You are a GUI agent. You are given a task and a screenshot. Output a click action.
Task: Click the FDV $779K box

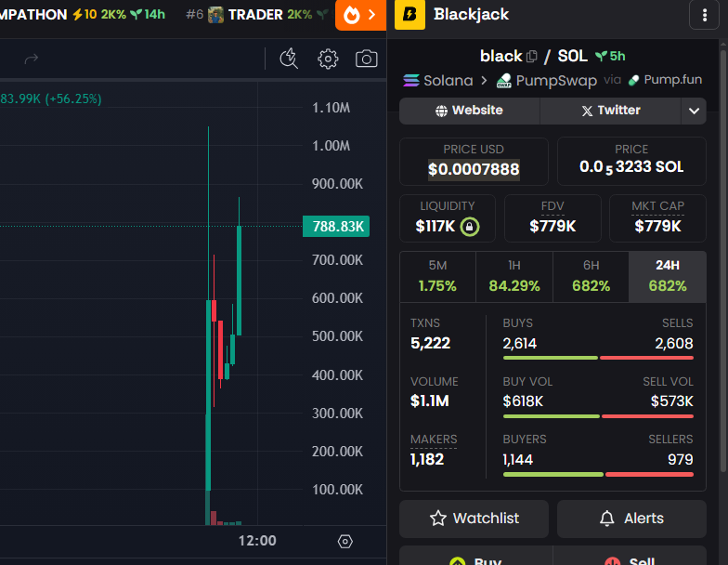point(552,218)
